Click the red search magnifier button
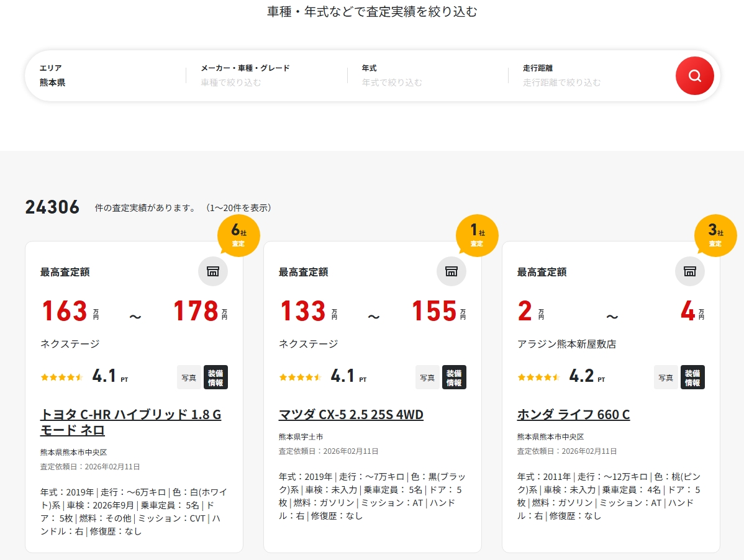The image size is (744, 560). (x=694, y=76)
